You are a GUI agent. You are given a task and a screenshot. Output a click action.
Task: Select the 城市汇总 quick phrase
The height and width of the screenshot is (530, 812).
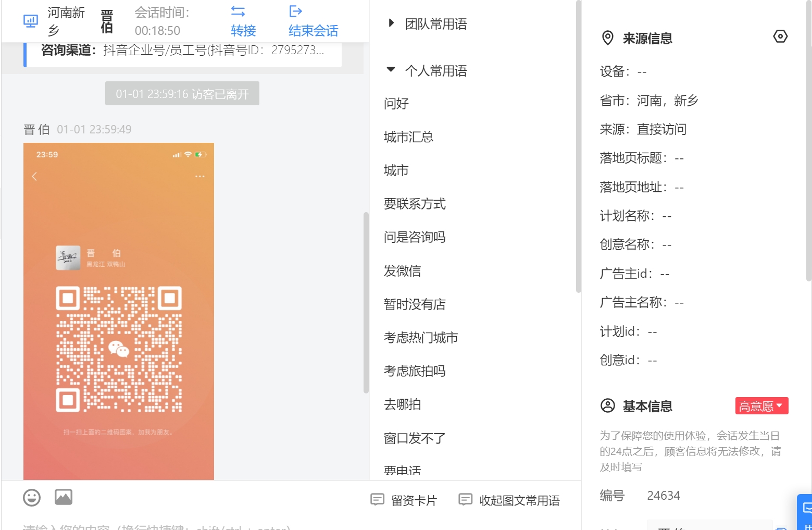point(408,137)
